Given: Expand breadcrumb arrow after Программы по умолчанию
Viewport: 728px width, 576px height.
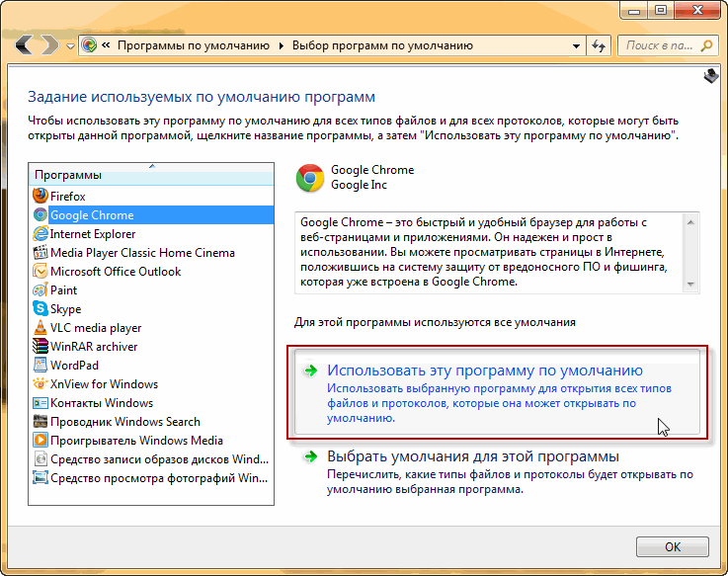Looking at the screenshot, I should coord(281,46).
